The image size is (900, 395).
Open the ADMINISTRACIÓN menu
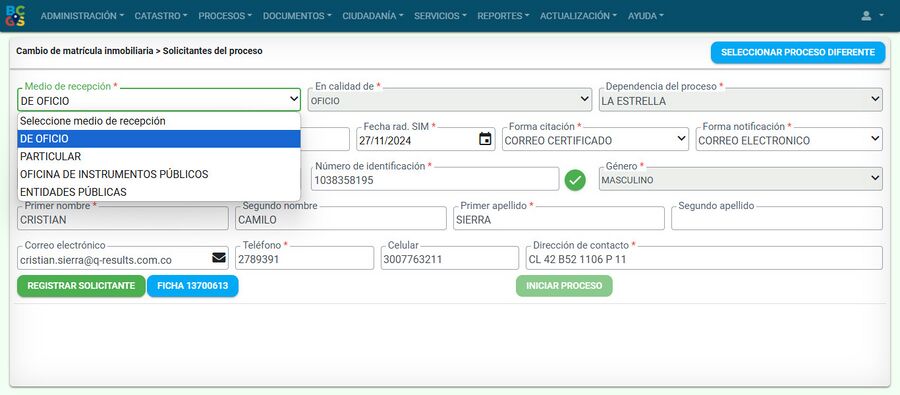click(82, 16)
